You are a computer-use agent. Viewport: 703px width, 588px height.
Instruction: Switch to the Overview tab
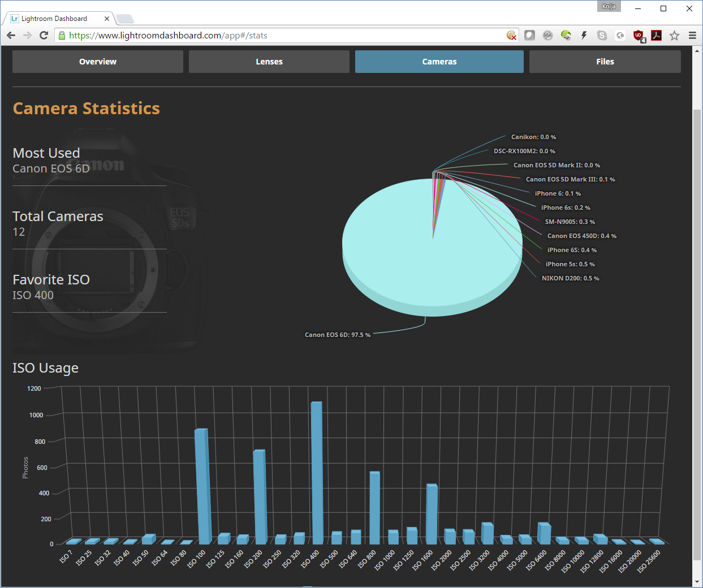(98, 62)
